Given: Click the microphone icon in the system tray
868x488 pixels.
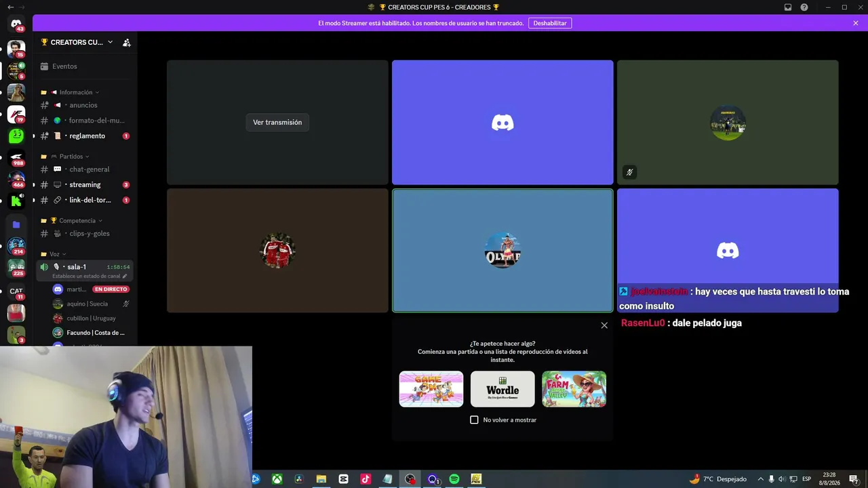Looking at the screenshot, I should 771,479.
